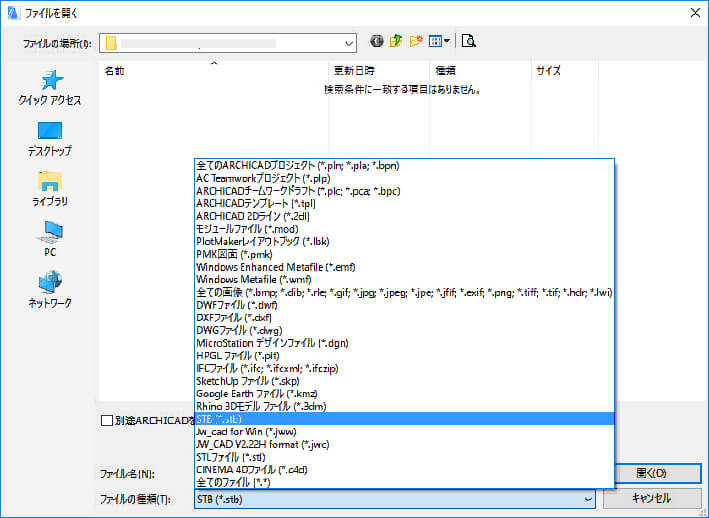
Task: Pick HPGL ファイル (*.plt) type
Action: (x=404, y=355)
